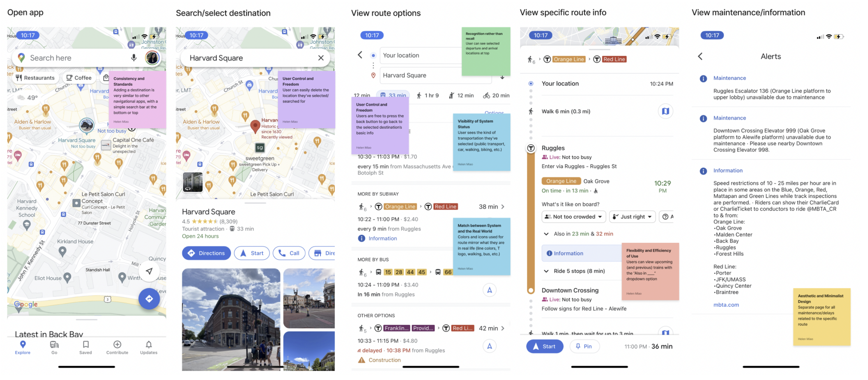This screenshot has width=868, height=380.
Task: Open the Updates tab with bell icon
Action: point(149,347)
